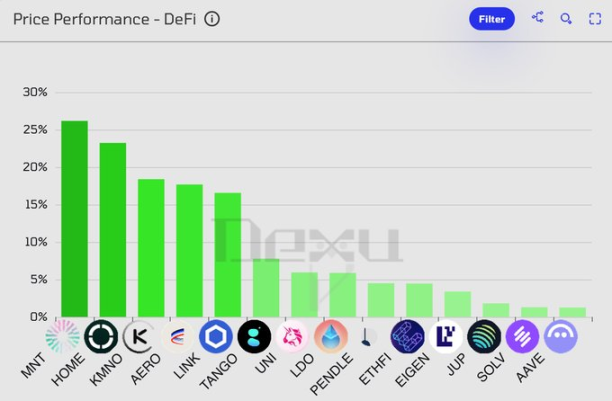The height and width of the screenshot is (401, 612).
Task: Click the tallest bar for MNT
Action: (x=74, y=220)
